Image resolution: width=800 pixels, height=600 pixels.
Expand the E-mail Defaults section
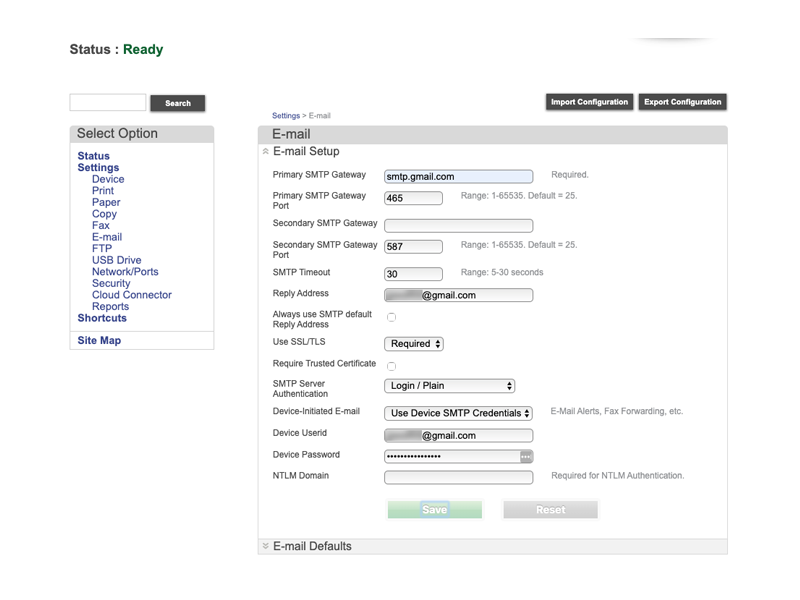[x=265, y=546]
